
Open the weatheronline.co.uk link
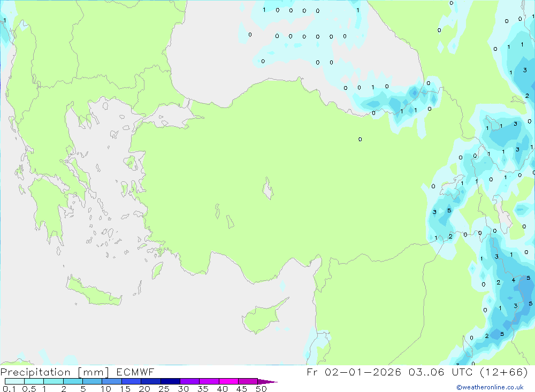[x=490, y=387]
